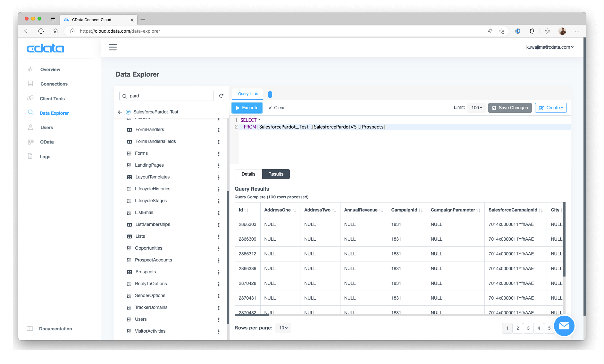
Task: Refresh the table list in explorer panel
Action: [221, 96]
